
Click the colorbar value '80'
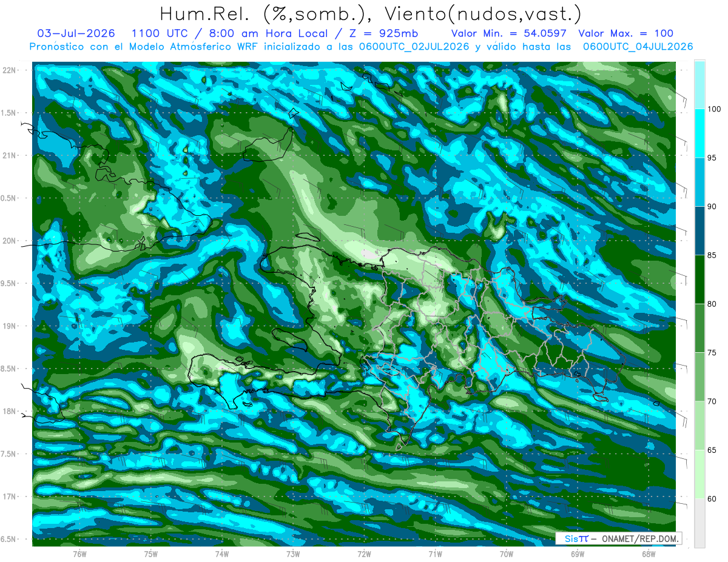[713, 304]
